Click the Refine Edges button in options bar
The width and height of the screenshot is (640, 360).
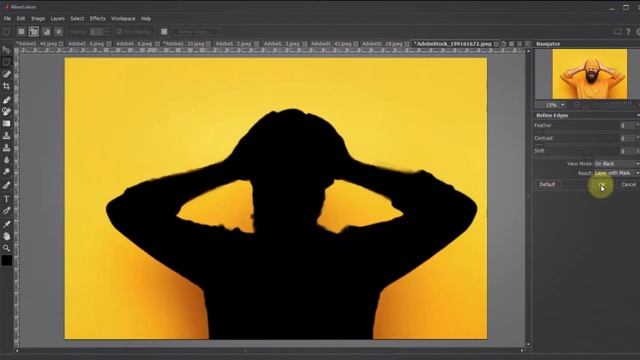coord(196,32)
